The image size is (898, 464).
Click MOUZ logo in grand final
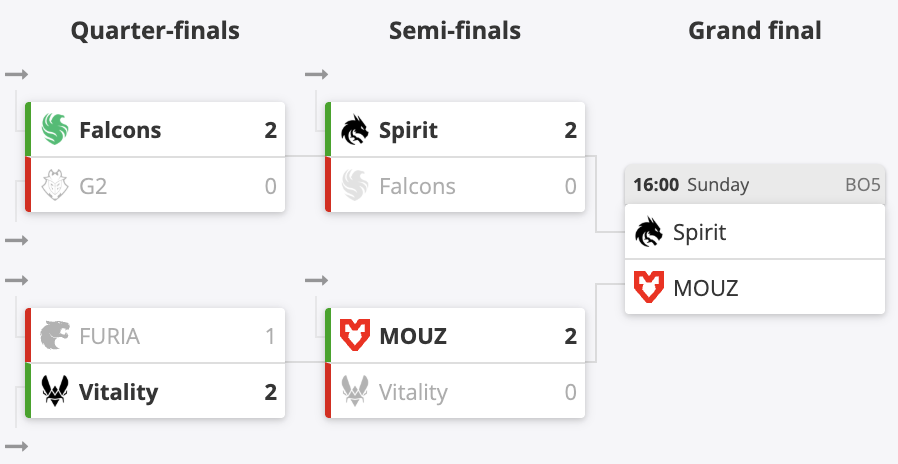(x=648, y=287)
